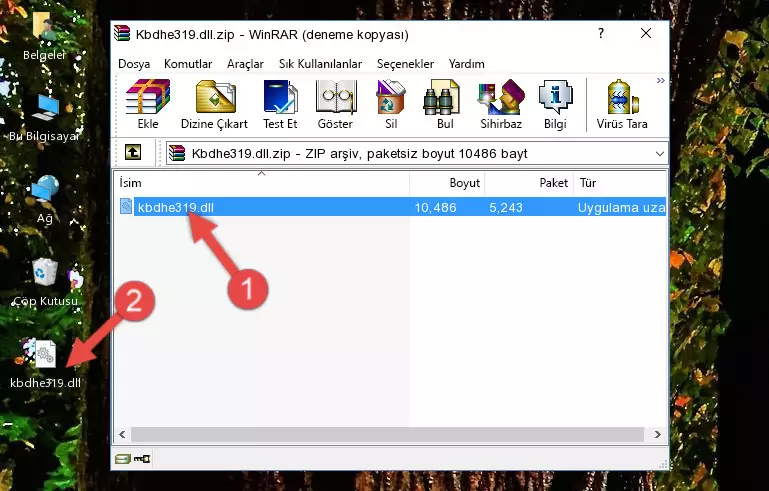
Task: Open the Göster view tool
Action: click(335, 104)
